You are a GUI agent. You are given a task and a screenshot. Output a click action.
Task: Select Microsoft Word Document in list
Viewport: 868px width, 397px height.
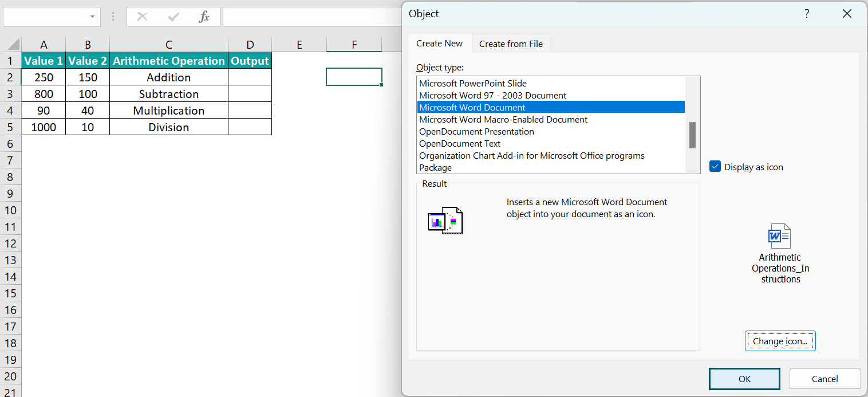point(551,107)
